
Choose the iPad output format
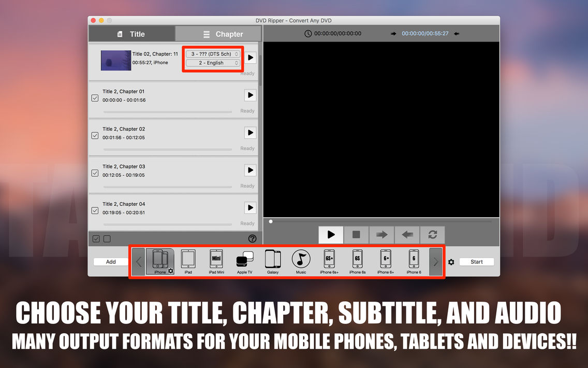(188, 261)
